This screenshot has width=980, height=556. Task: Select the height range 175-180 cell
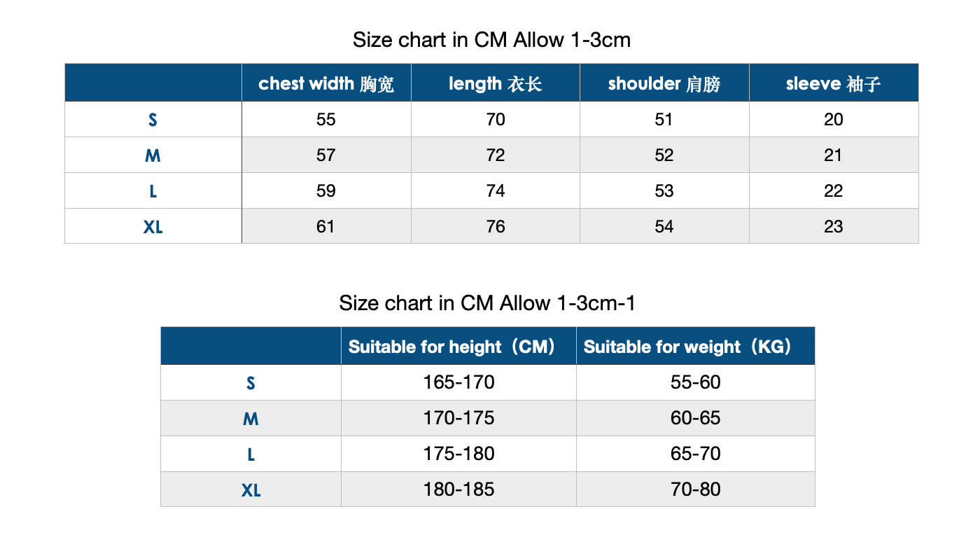tap(458, 454)
